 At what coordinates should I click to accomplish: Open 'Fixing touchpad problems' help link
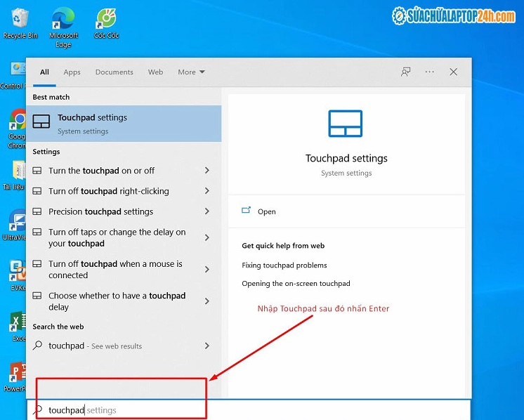click(284, 265)
